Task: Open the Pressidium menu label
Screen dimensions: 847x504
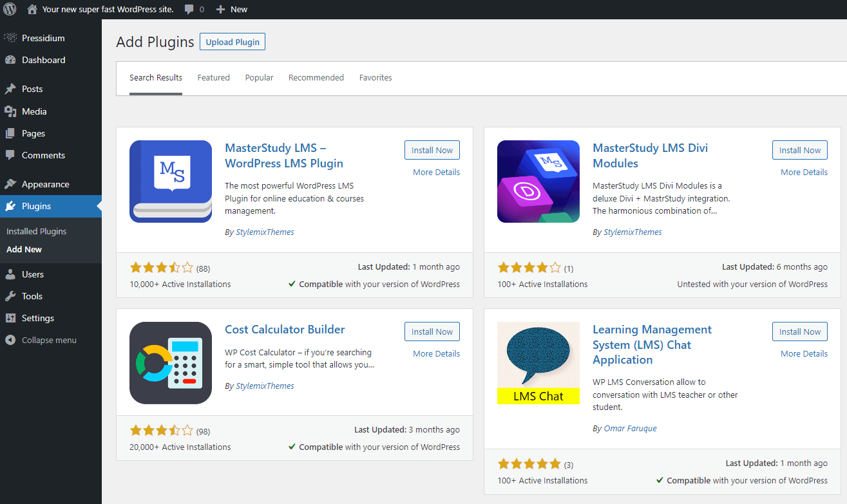Action: [x=43, y=38]
